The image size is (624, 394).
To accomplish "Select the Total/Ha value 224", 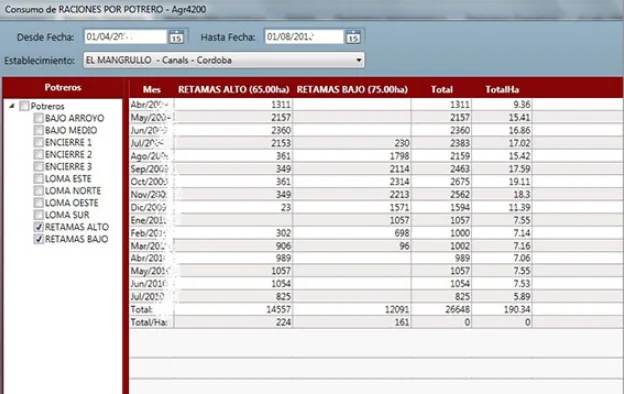I will tap(233, 322).
